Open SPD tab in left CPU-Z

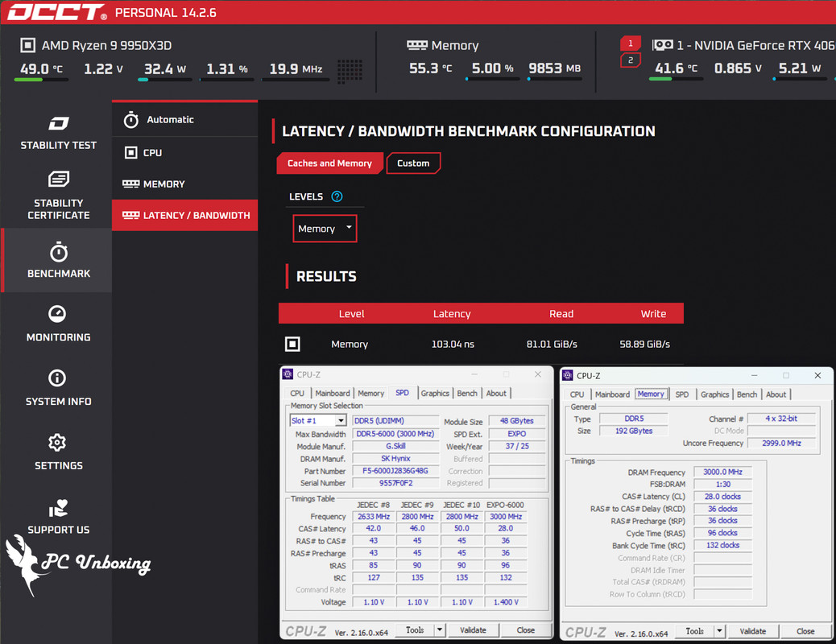click(x=403, y=393)
